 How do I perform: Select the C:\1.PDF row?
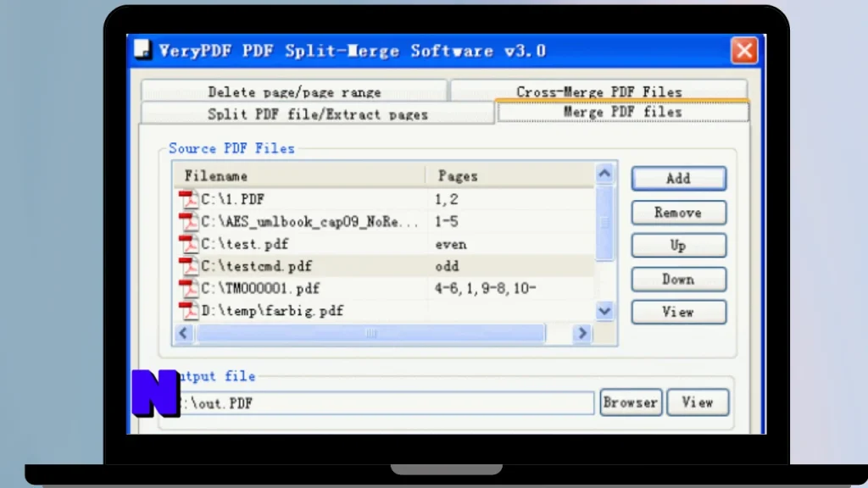[x=384, y=199]
